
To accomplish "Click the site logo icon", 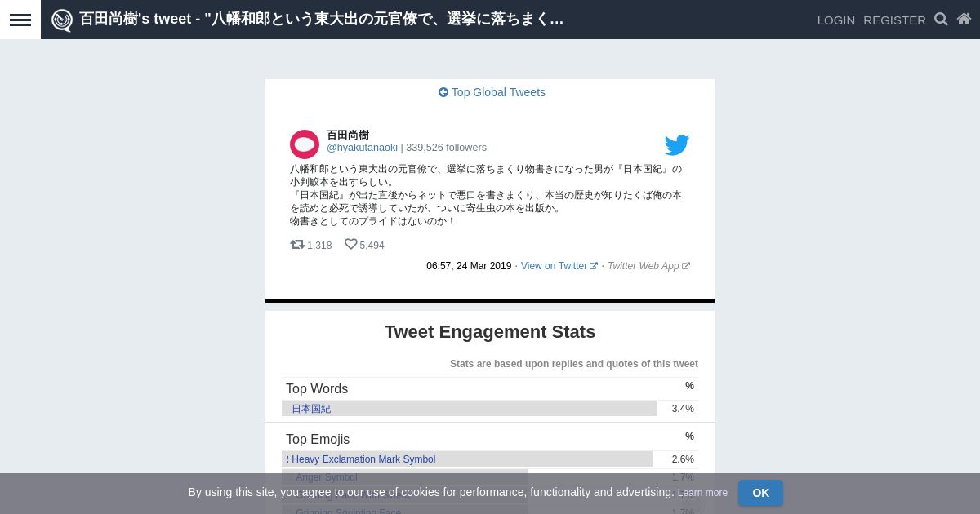I will tap(62, 20).
